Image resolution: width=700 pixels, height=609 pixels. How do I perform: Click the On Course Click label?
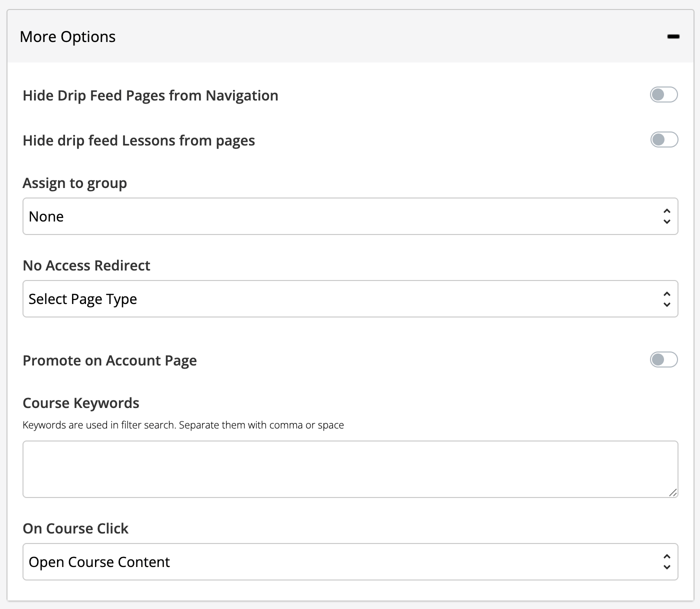click(x=75, y=528)
